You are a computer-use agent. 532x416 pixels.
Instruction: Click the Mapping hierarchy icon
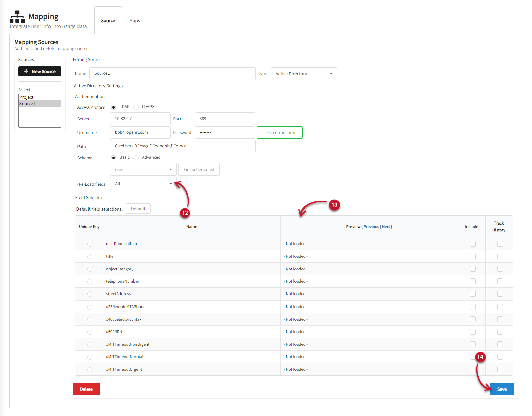tap(17, 16)
